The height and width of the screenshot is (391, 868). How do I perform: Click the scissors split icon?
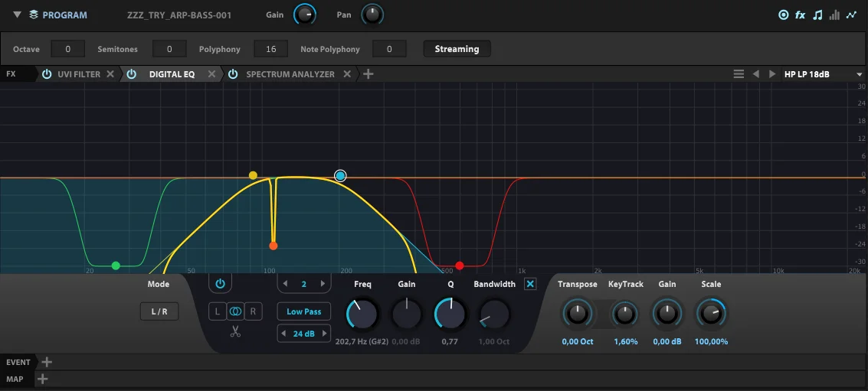click(x=235, y=332)
